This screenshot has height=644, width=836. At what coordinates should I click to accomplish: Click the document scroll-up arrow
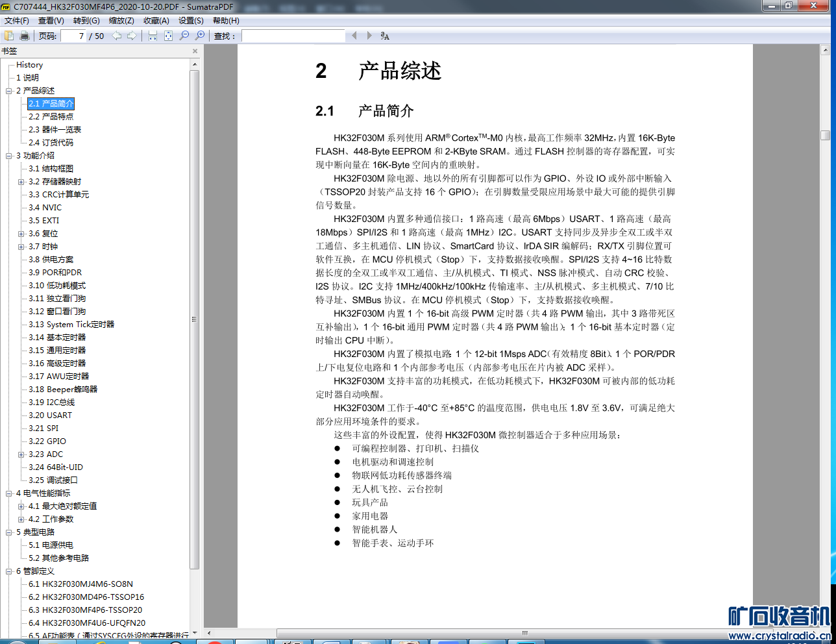[826, 49]
